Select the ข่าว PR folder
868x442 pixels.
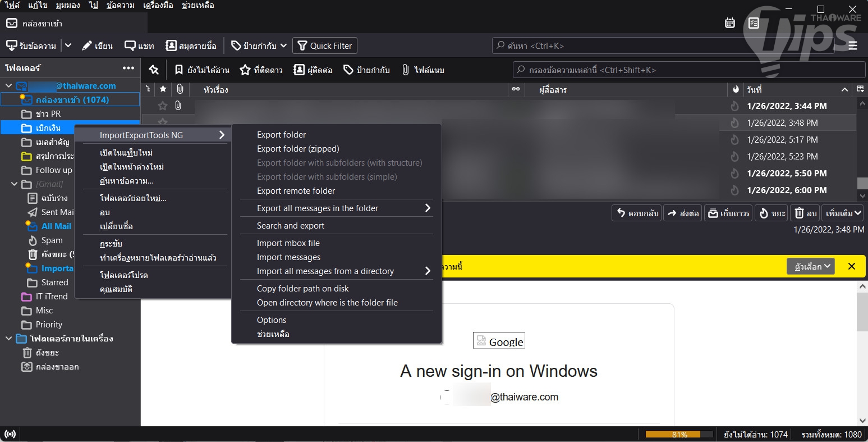48,114
